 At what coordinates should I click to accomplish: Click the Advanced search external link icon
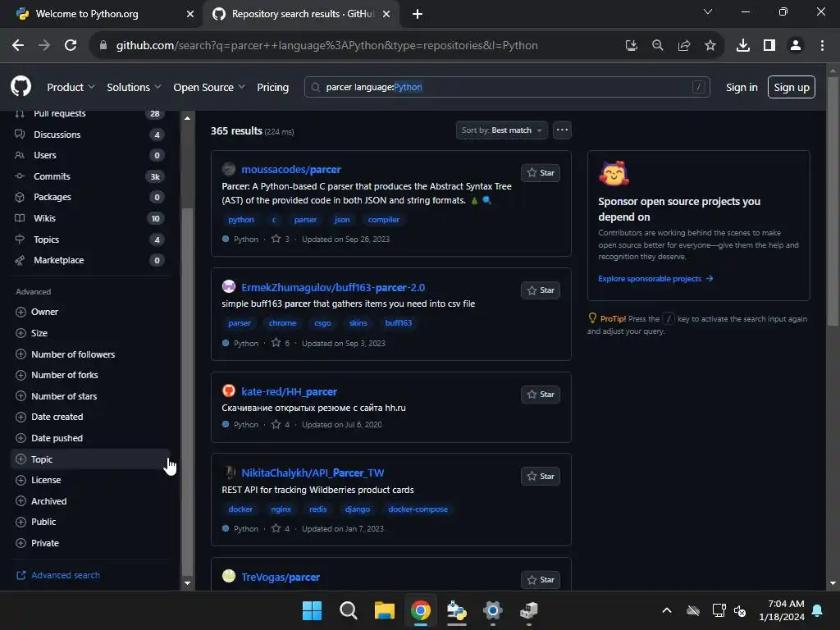pos(21,575)
